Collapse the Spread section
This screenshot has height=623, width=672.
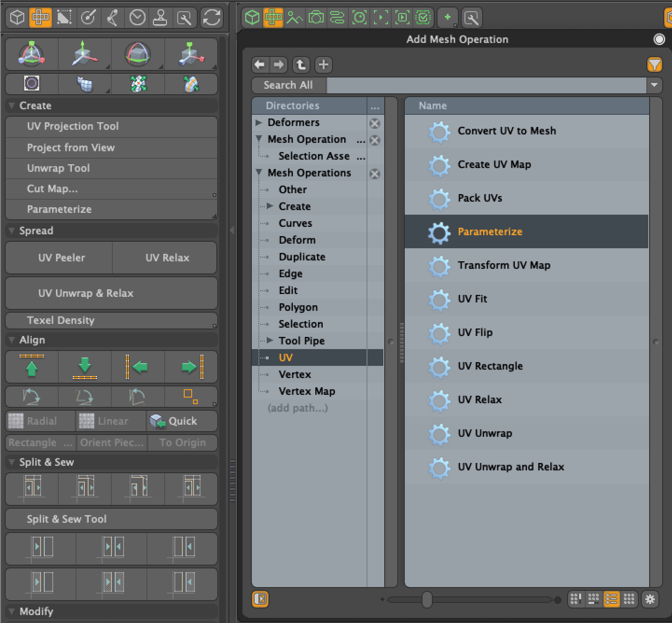tap(12, 231)
